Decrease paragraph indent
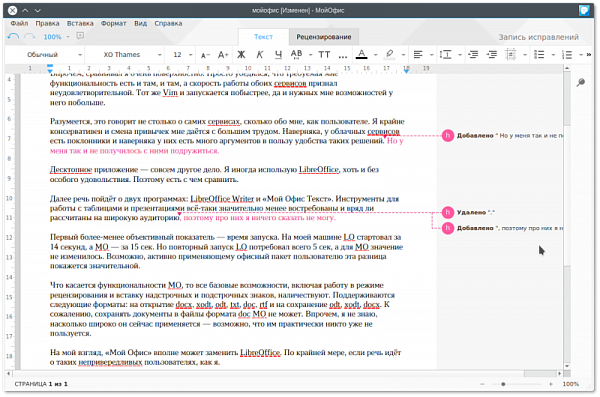This screenshot has height=397, width=600. pos(473,55)
